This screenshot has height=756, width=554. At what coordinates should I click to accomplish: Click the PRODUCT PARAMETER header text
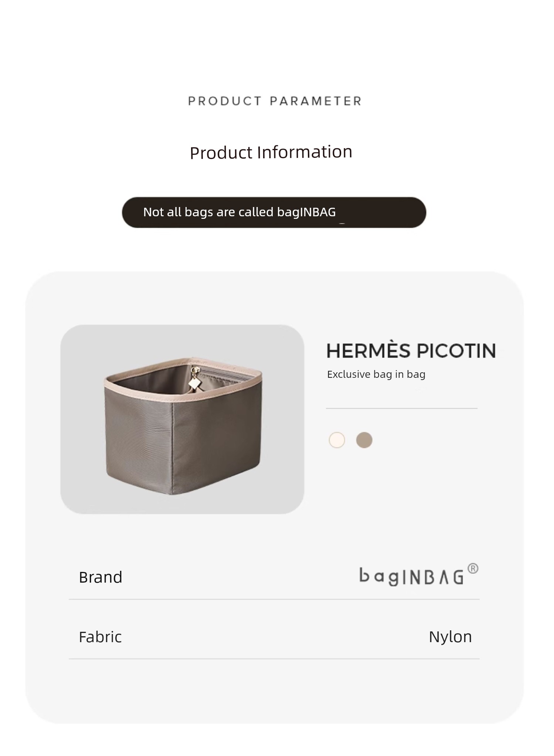click(275, 101)
